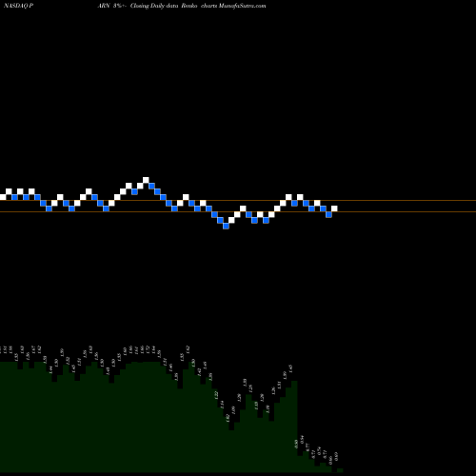Image resolution: width=476 pixels, height=476 pixels.
Task: Click the final white Renko brick at the right end
Action: pyautogui.click(x=334, y=208)
